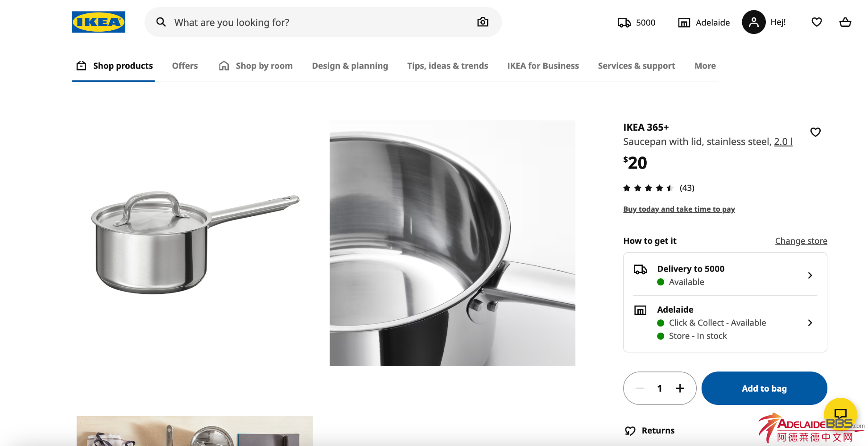This screenshot has width=868, height=446.
Task: Select the Offers tab
Action: point(185,66)
